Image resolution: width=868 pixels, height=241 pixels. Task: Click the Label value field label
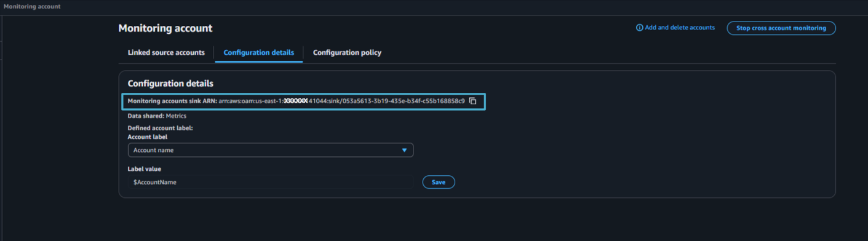click(x=144, y=168)
